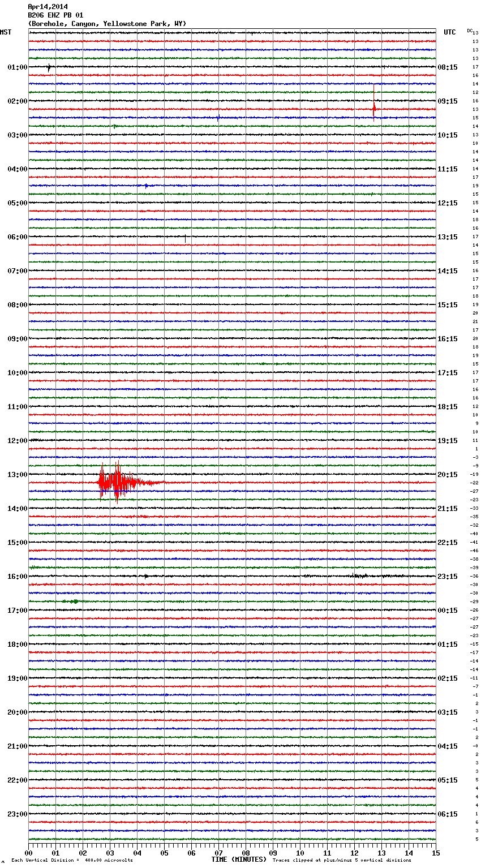Click the '00' minute tick on the bottom axis

[x=28, y=853]
